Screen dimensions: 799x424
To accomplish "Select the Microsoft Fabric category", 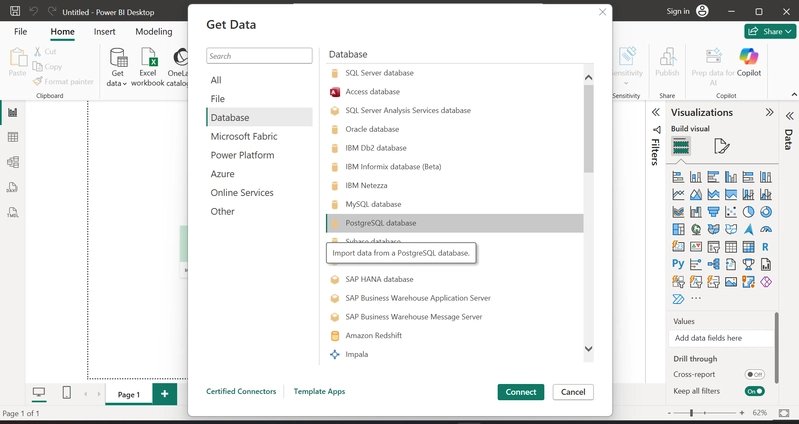I will tap(259, 137).
